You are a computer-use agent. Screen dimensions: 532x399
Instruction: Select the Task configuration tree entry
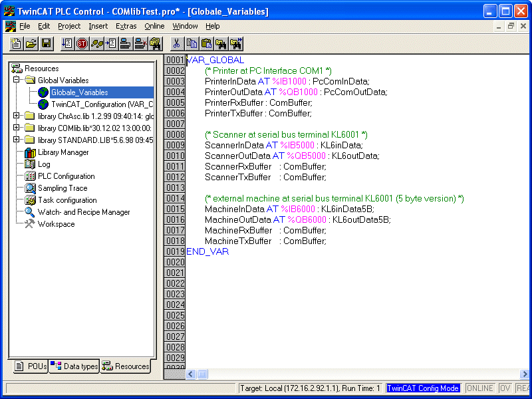(67, 200)
